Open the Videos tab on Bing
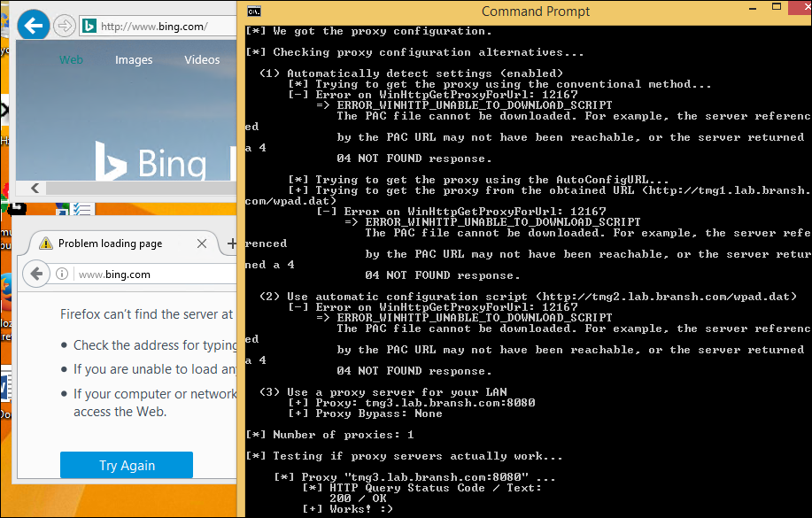812x518 pixels. point(202,59)
